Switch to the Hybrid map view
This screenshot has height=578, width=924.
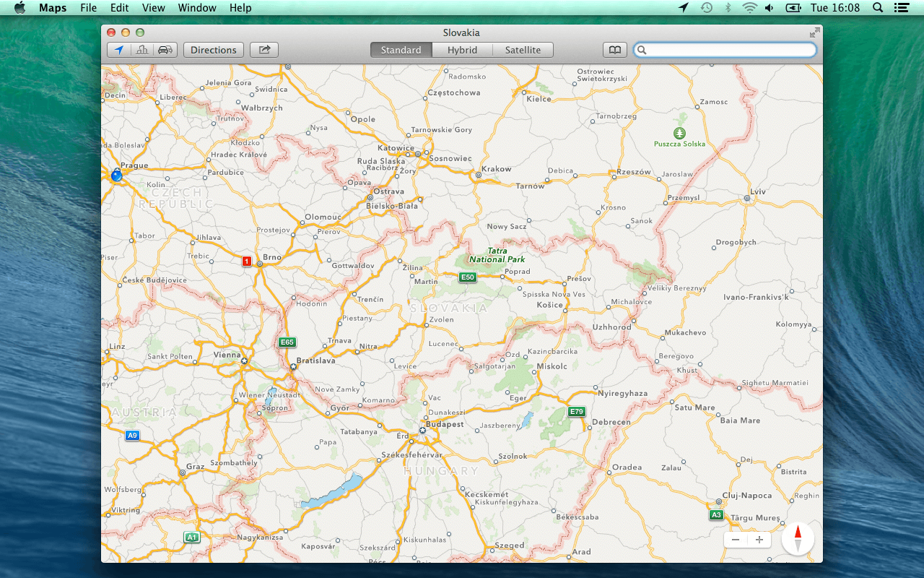pos(462,50)
